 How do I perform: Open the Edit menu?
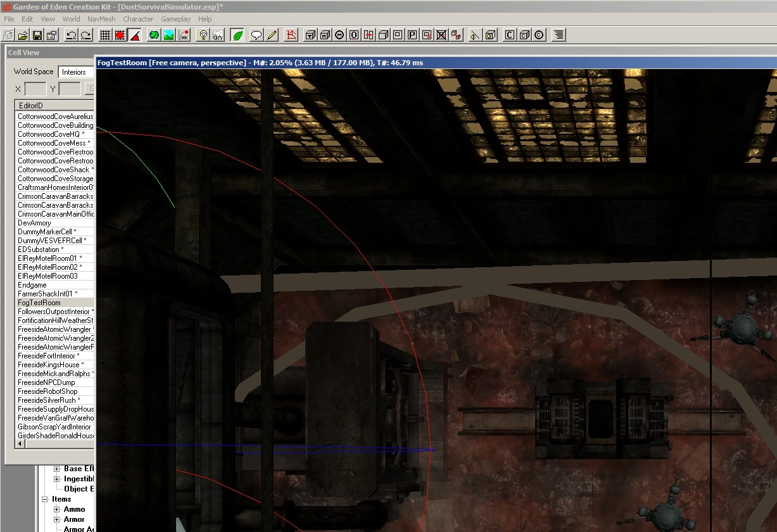(27, 19)
